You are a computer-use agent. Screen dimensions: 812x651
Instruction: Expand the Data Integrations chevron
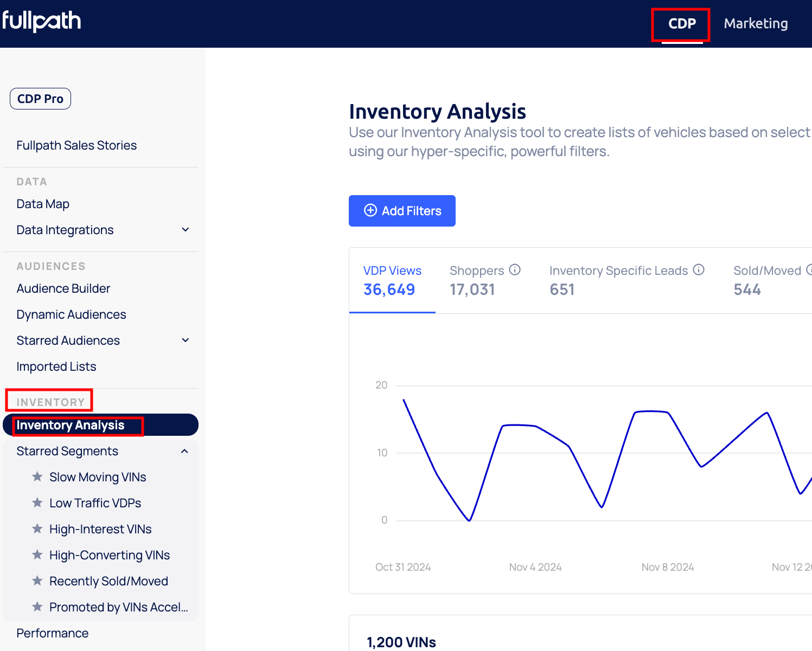(186, 230)
